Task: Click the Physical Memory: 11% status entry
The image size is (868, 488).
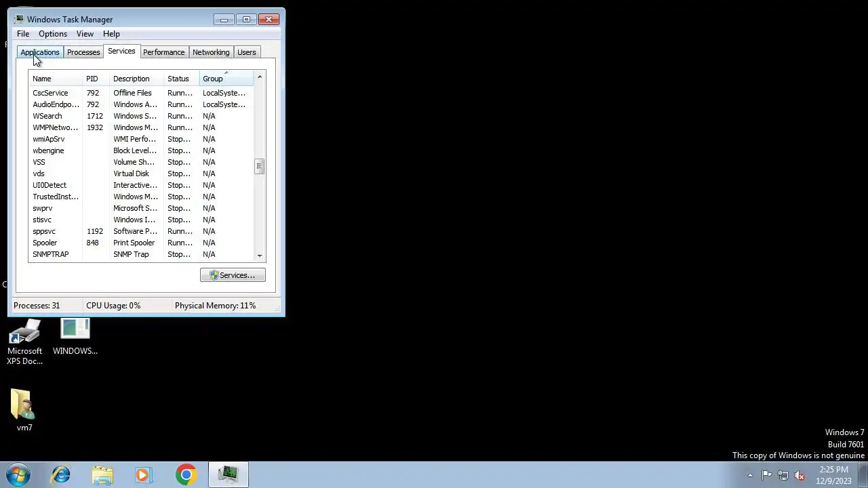Action: (216, 306)
